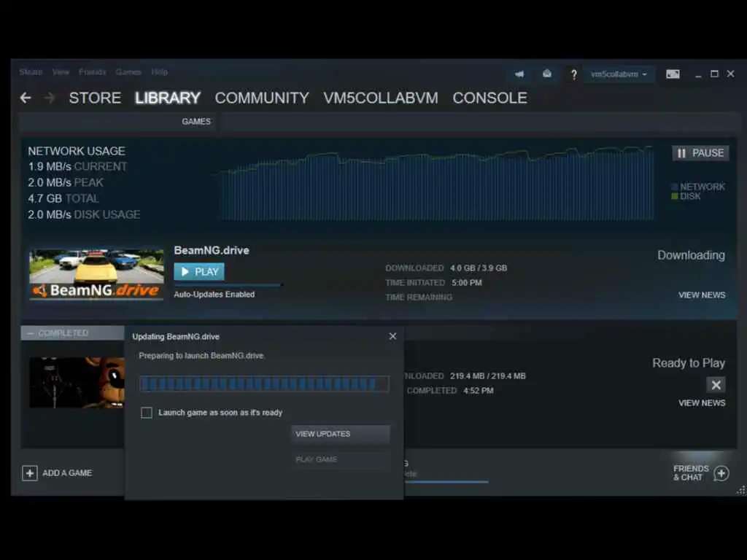Image resolution: width=747 pixels, height=560 pixels.
Task: Remove the completed game with the X button
Action: pyautogui.click(x=716, y=385)
